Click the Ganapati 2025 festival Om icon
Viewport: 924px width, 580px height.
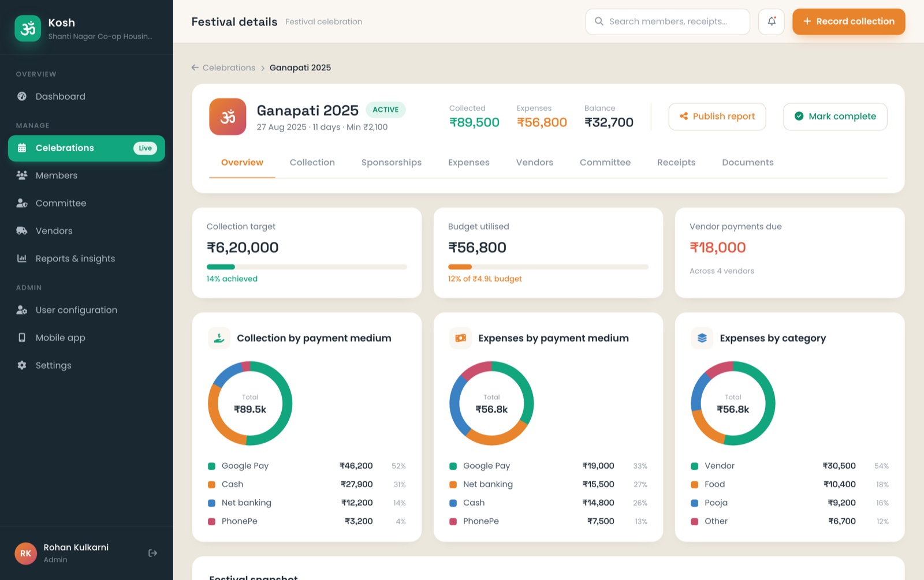[x=228, y=117]
